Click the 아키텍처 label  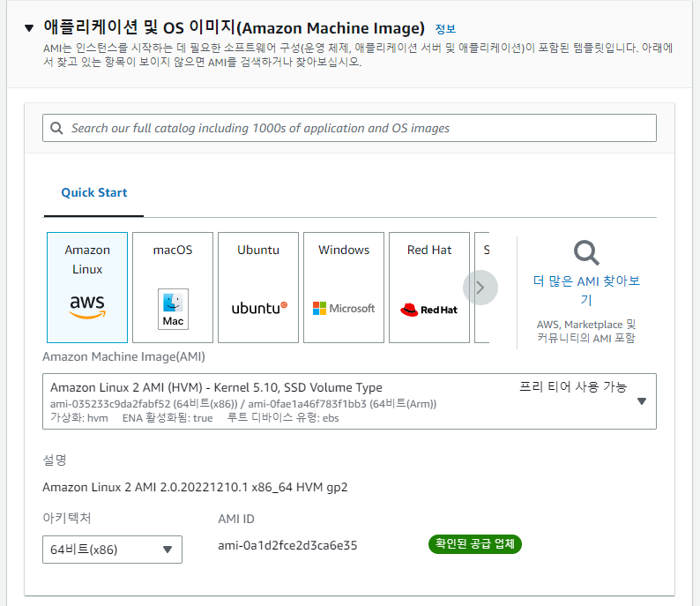[67, 518]
